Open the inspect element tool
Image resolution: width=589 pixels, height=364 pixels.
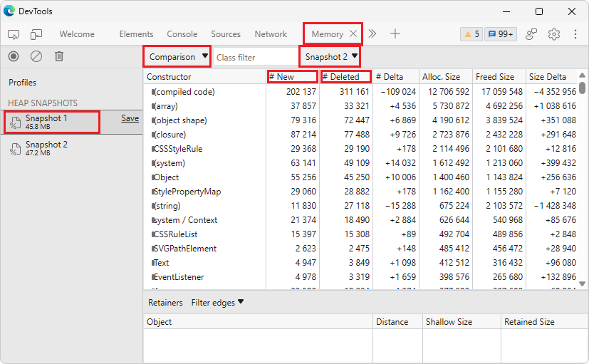pyautogui.click(x=14, y=34)
